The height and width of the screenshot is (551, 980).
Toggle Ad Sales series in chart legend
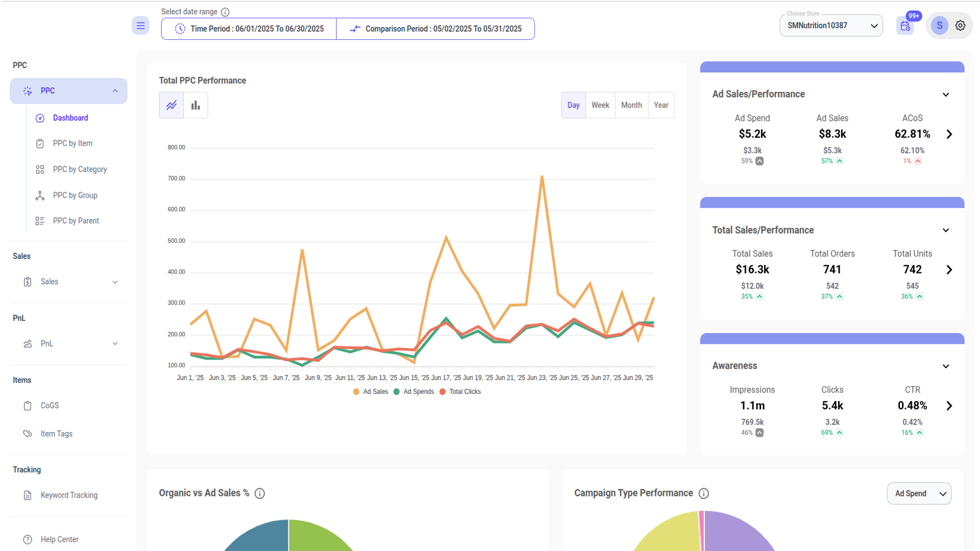click(x=371, y=392)
